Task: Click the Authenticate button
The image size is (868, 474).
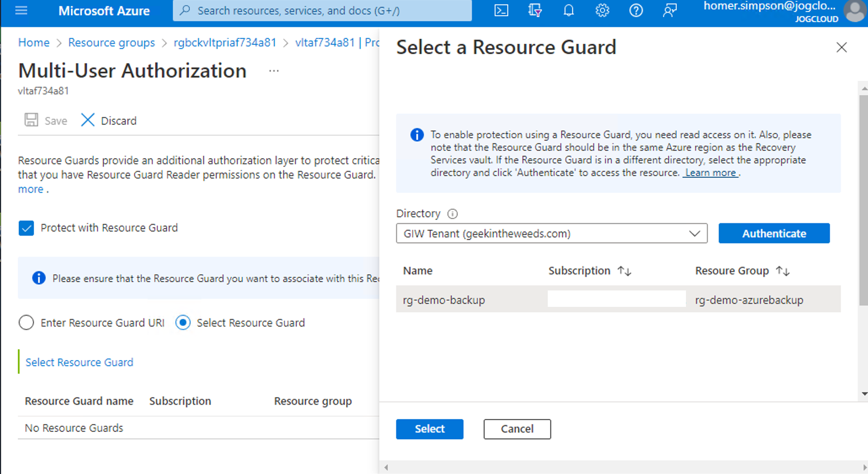Action: [x=774, y=233]
